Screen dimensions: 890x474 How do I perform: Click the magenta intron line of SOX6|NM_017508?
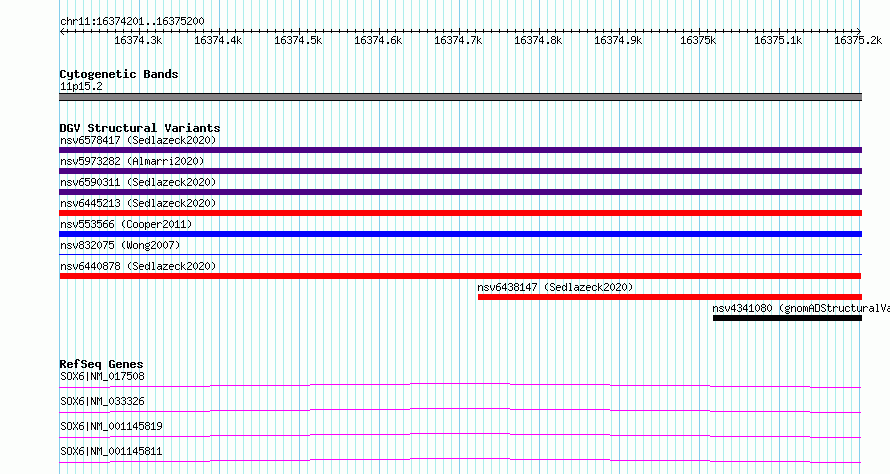tap(460, 385)
